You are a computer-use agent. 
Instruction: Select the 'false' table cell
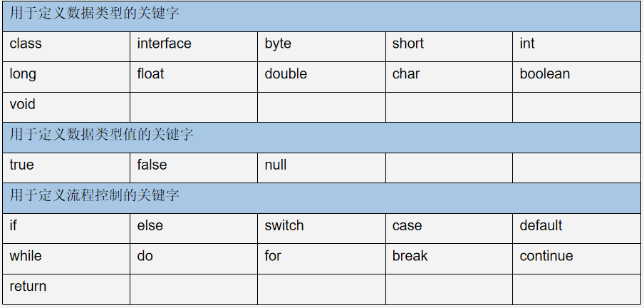click(194, 168)
